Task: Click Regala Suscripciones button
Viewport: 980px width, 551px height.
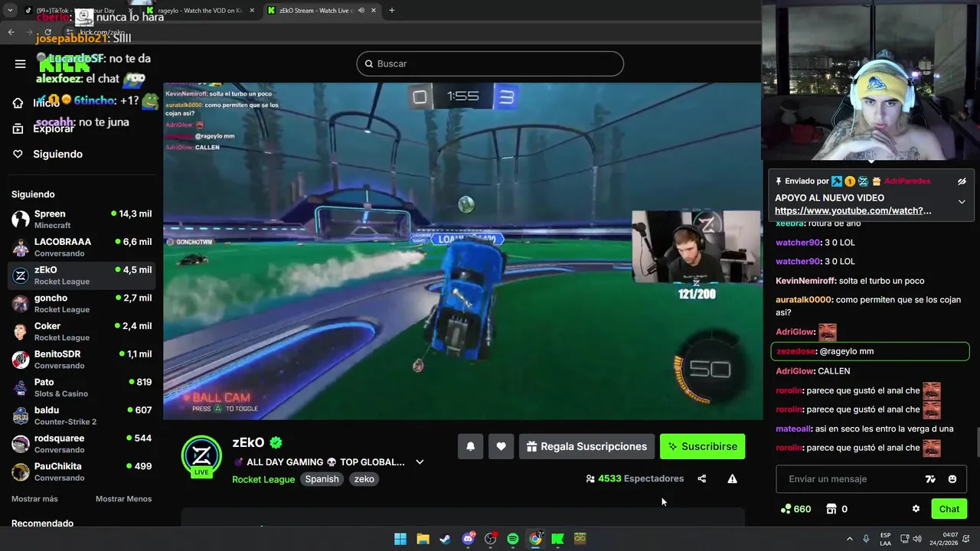Action: 586,446
